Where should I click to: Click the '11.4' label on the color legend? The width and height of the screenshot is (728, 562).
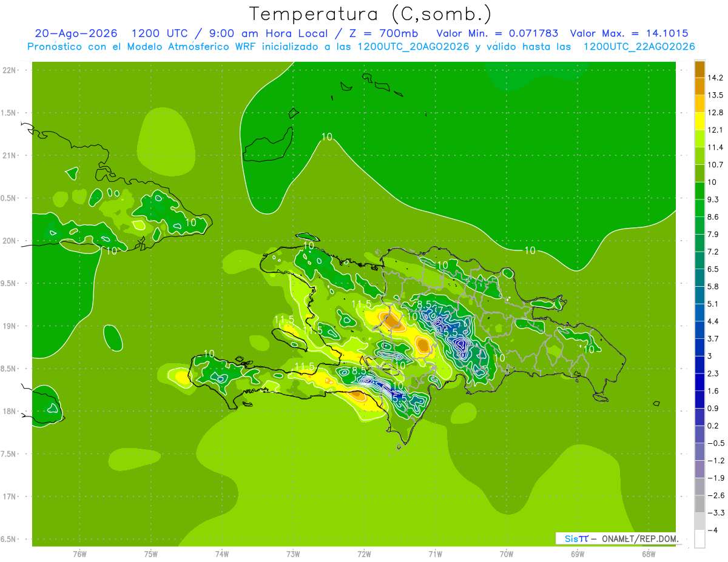click(716, 147)
